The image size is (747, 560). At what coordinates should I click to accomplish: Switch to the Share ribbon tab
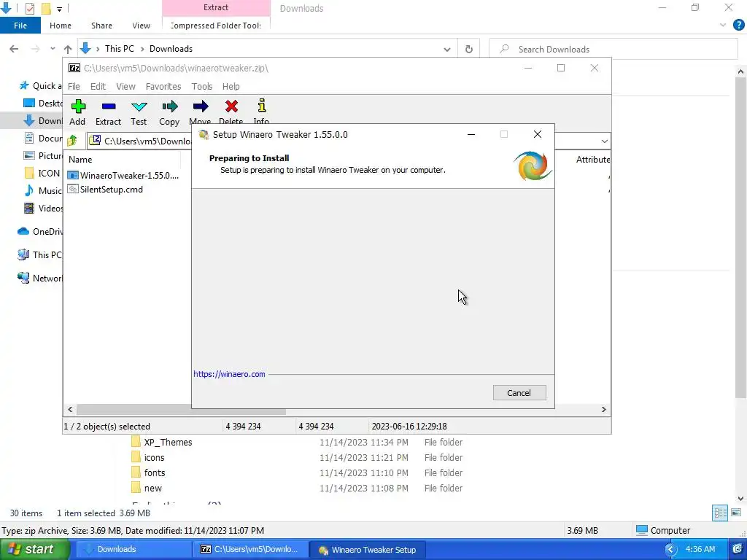coord(101,26)
